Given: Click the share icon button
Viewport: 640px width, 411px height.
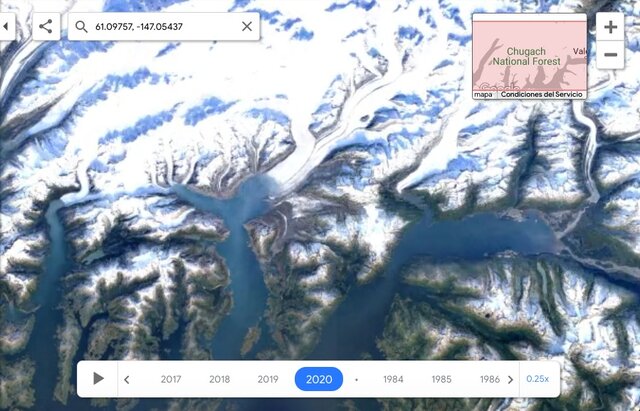Looking at the screenshot, I should coord(46,27).
